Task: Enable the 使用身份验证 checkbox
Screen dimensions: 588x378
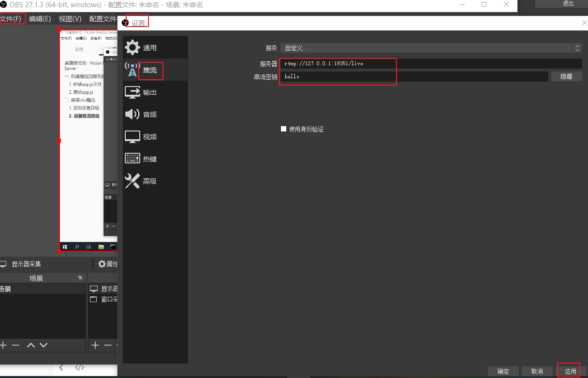Action: (x=284, y=129)
